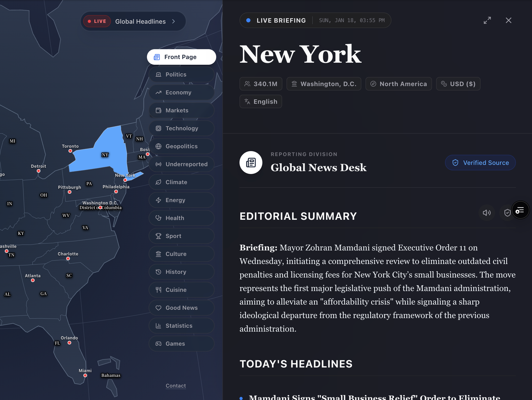Choose the Games controller category
This screenshot has height=400, width=532.
pyautogui.click(x=181, y=344)
